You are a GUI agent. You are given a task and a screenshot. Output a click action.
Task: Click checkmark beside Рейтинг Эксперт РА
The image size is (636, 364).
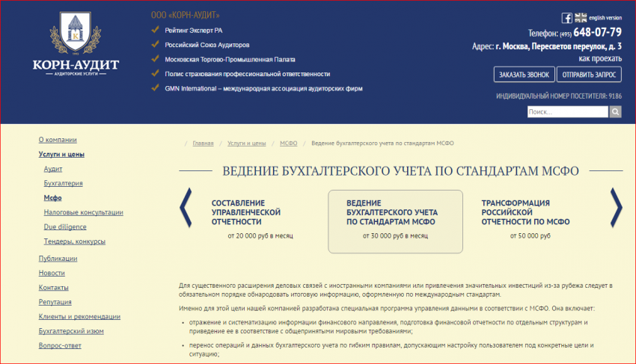[x=156, y=30]
